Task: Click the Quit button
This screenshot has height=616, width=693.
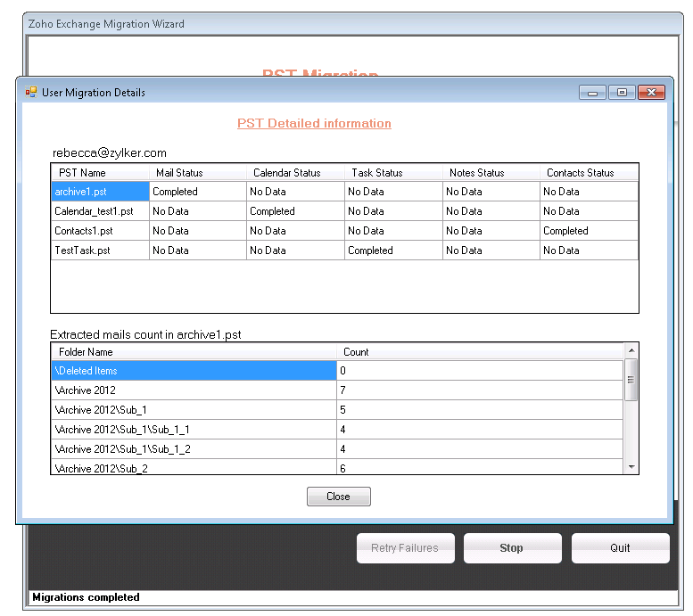Action: [620, 548]
